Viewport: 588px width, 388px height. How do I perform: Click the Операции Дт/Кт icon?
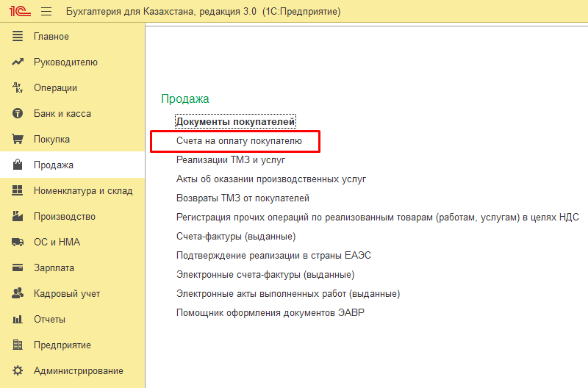click(18, 88)
